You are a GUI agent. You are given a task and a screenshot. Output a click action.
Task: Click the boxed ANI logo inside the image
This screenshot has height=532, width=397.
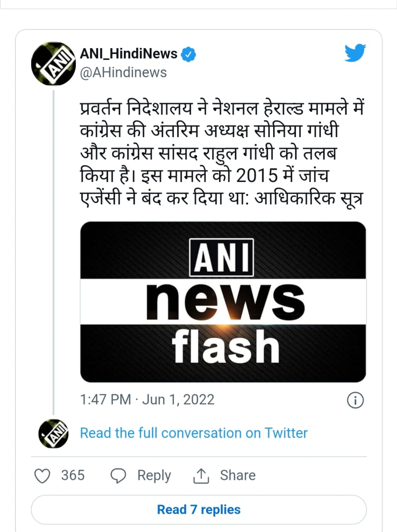coord(222,258)
